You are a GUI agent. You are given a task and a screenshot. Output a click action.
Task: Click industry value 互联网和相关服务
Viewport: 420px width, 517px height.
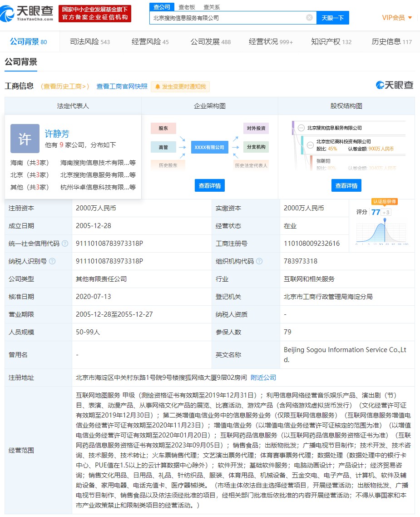point(309,279)
